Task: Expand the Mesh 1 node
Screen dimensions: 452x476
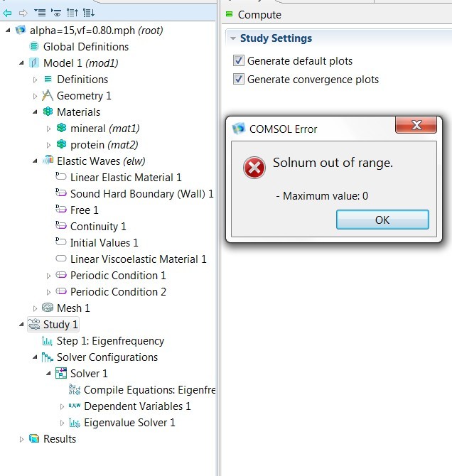Action: pyautogui.click(x=35, y=309)
